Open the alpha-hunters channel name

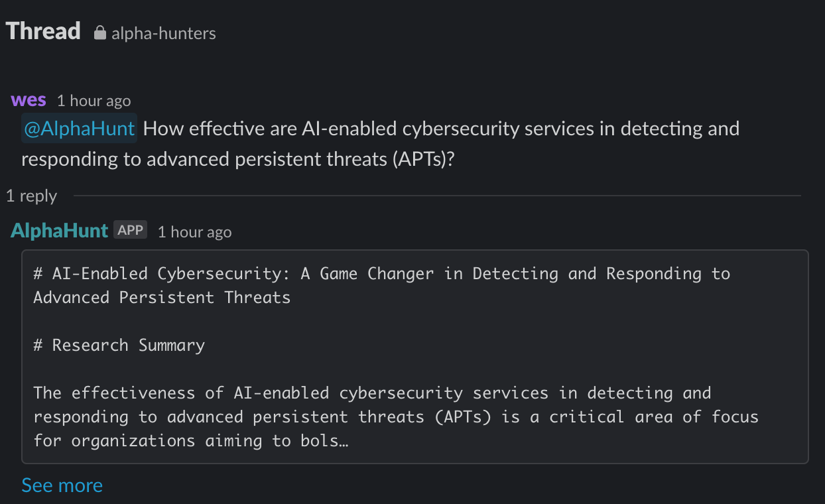click(163, 33)
